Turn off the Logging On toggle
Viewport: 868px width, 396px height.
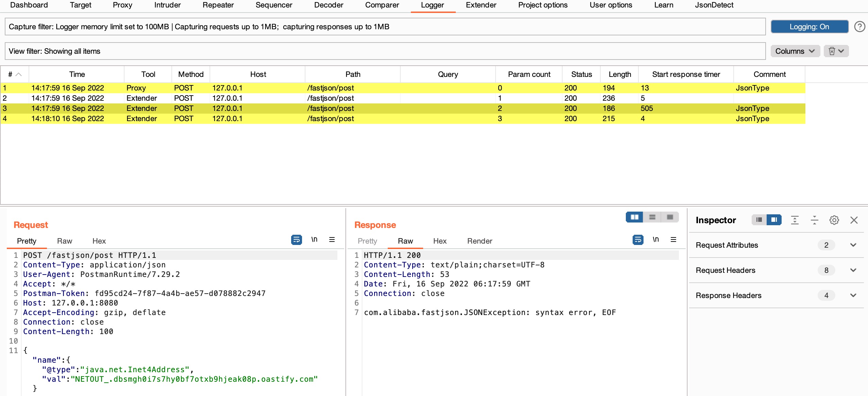[809, 27]
